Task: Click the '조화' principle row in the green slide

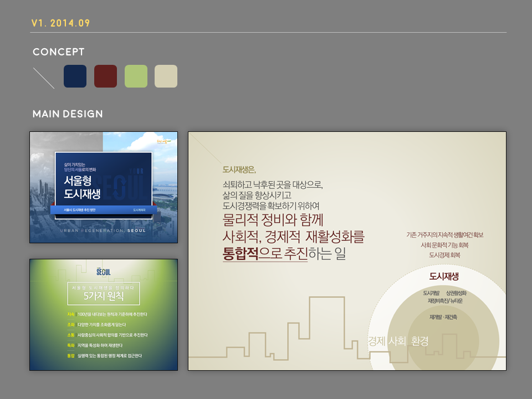Action: (96, 325)
